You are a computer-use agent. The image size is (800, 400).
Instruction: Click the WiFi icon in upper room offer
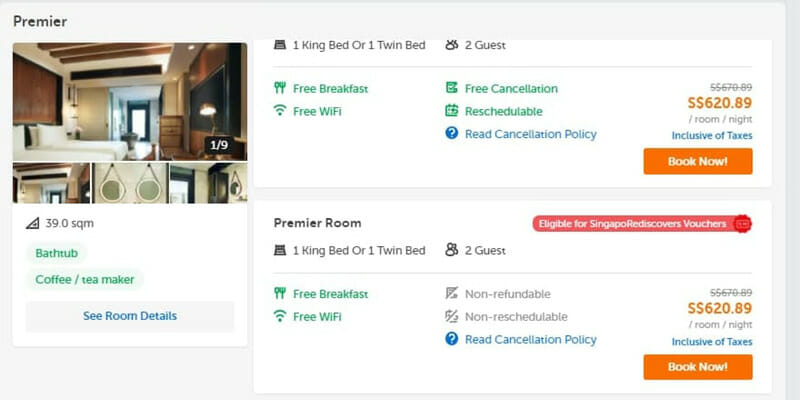coord(280,111)
